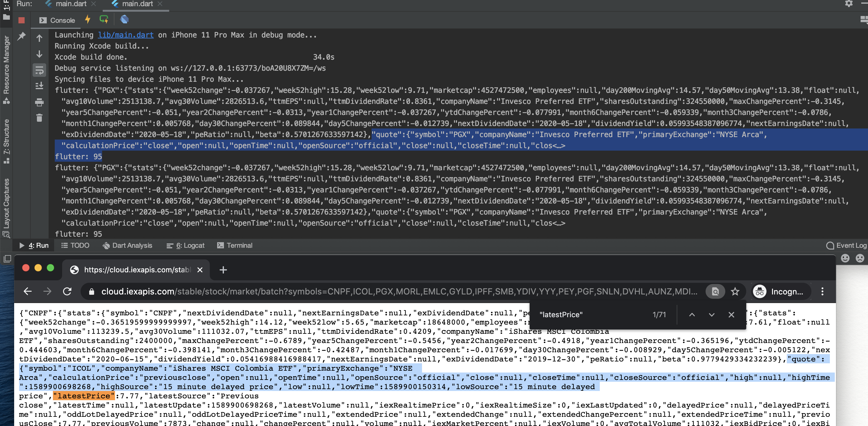The image size is (868, 426).
Task: Print the console contents
Action: 39,102
